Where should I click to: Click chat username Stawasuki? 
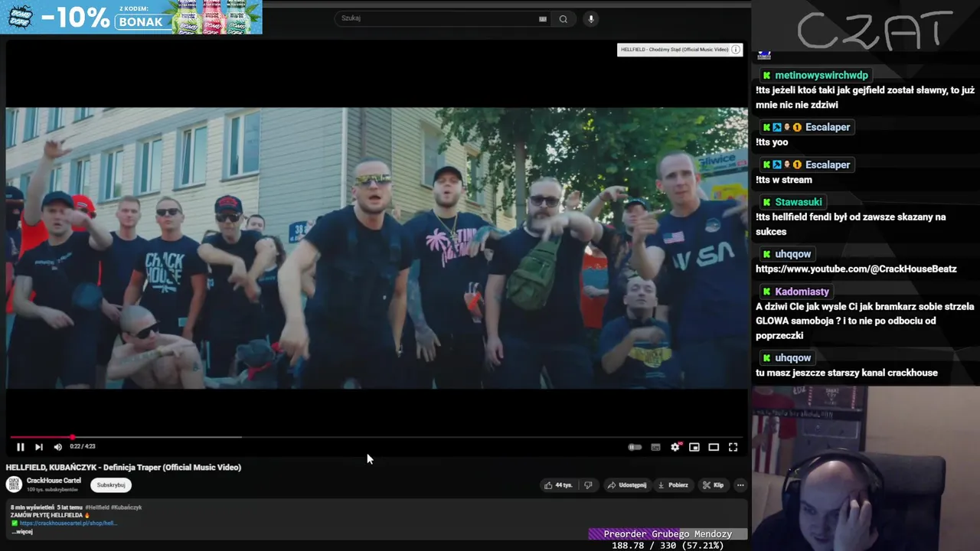(799, 202)
